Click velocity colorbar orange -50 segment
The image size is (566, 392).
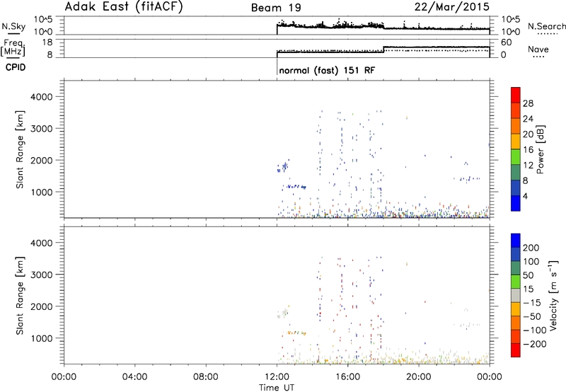pos(516,309)
